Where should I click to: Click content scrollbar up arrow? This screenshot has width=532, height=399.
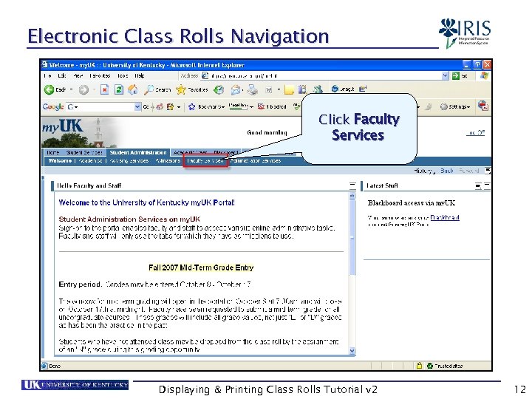tap(352, 196)
